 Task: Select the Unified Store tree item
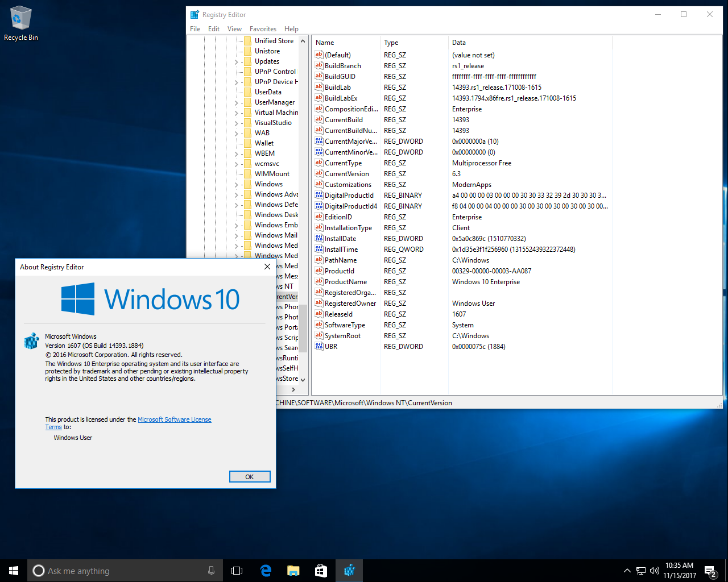click(x=274, y=41)
